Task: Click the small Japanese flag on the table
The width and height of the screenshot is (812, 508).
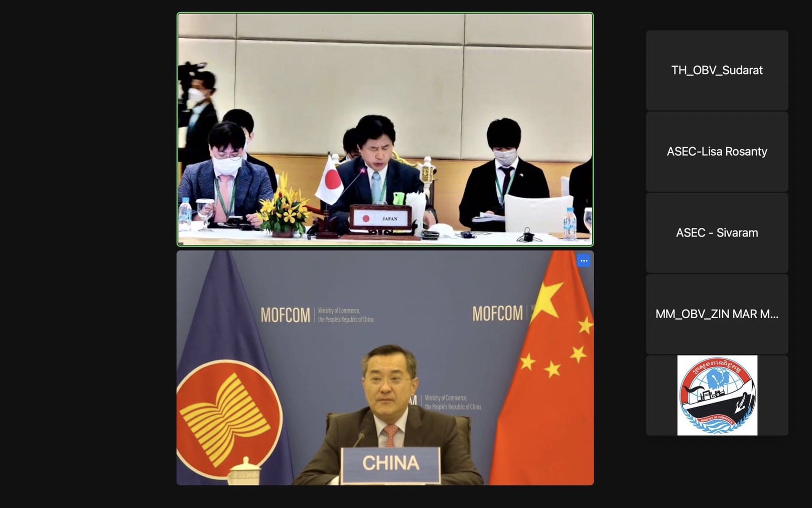Action: 329,181
